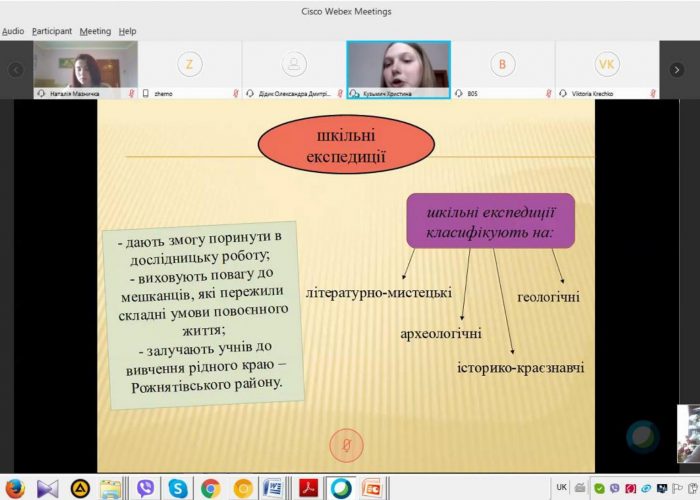The image size is (700, 500).
Task: Open Google Chrome taskbar icon
Action: [210, 488]
